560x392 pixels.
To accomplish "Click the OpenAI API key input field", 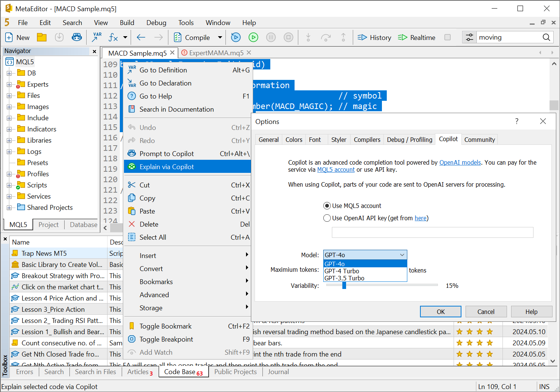I will click(432, 232).
